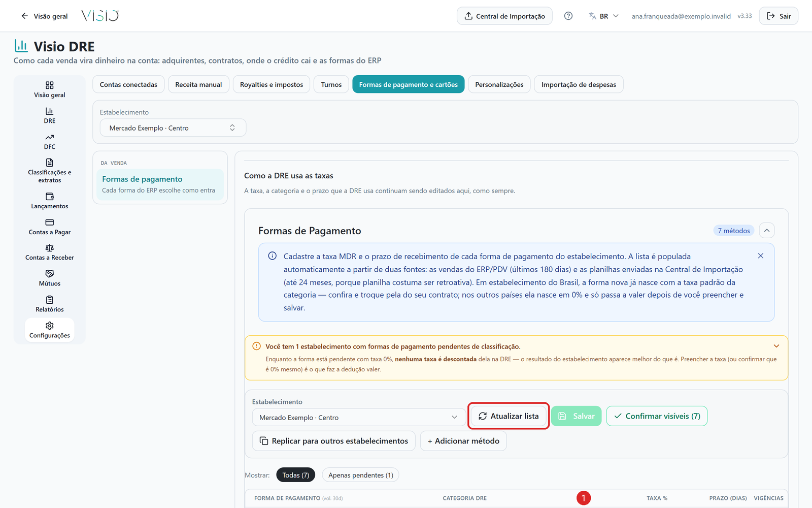Open lower Estabelecimento dropdown near Atualizar lista
The width and height of the screenshot is (812, 508).
358,417
